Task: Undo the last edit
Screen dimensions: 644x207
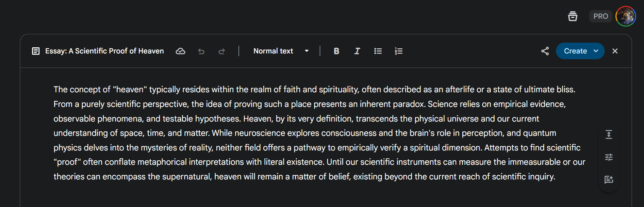Action: (x=201, y=51)
